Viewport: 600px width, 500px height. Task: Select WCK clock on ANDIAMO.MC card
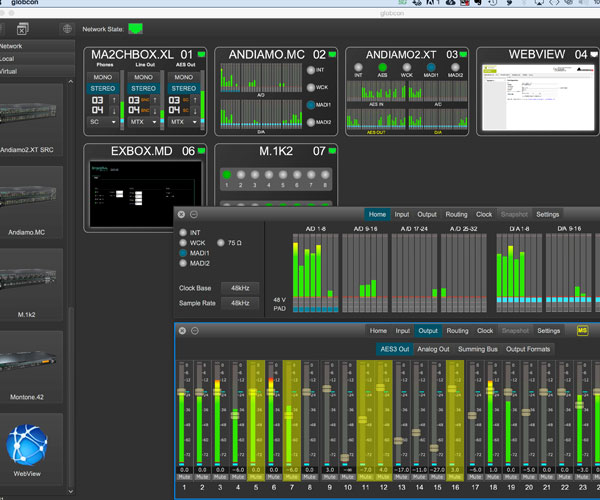coord(311,87)
